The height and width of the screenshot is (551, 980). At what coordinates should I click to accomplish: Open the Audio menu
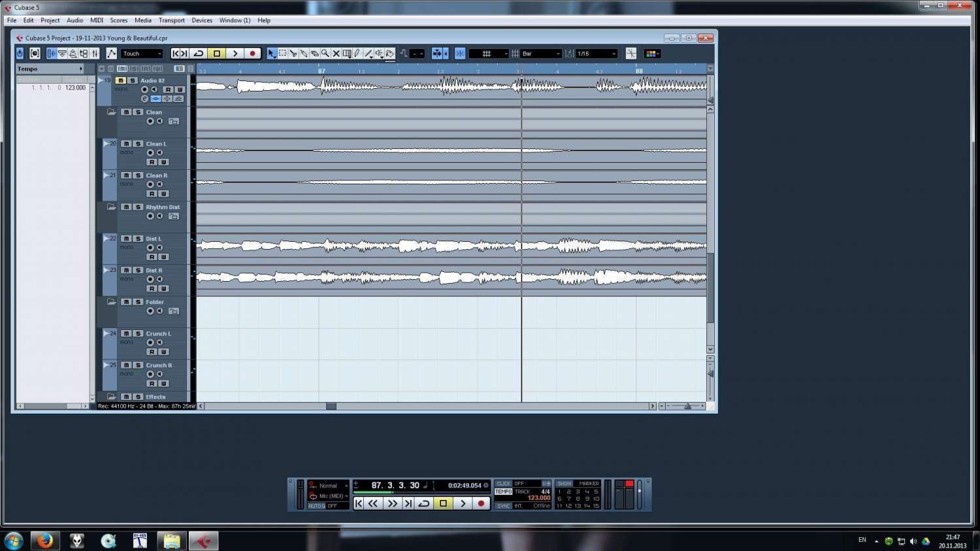(75, 20)
